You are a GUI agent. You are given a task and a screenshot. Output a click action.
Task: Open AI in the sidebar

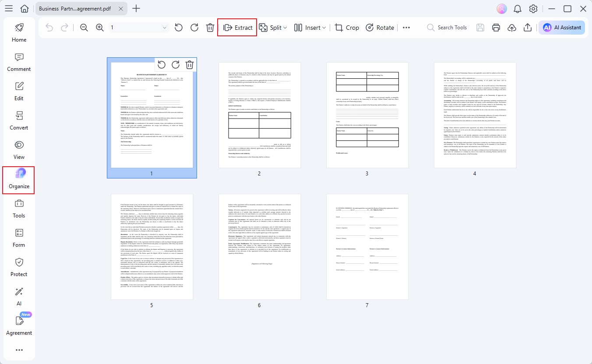click(19, 297)
